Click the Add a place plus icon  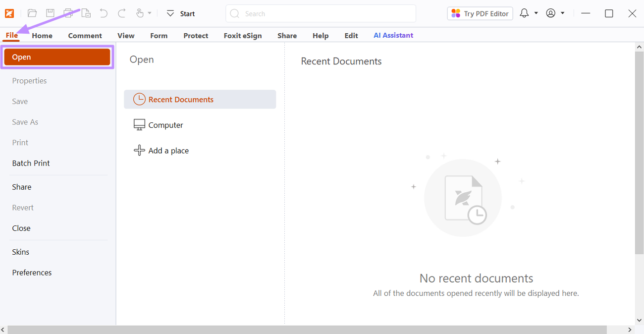(139, 150)
